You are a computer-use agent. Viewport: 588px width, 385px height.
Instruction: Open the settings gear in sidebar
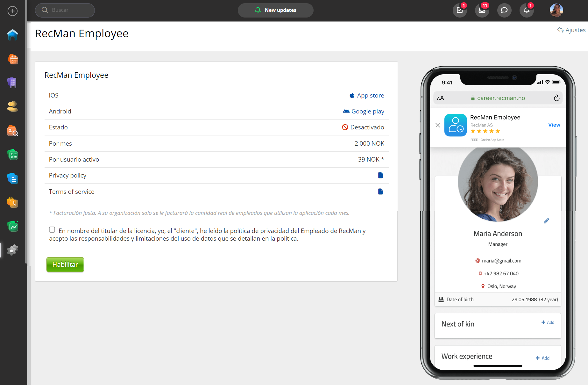(12, 250)
